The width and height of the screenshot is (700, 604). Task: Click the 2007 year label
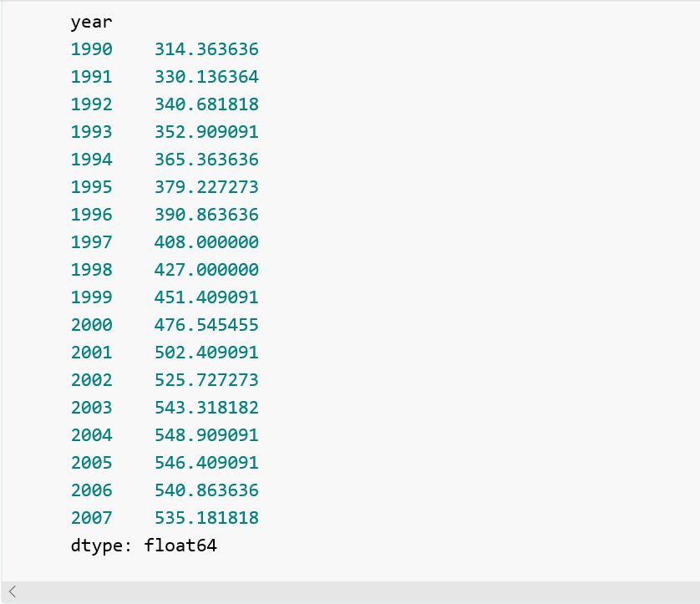pyautogui.click(x=91, y=518)
